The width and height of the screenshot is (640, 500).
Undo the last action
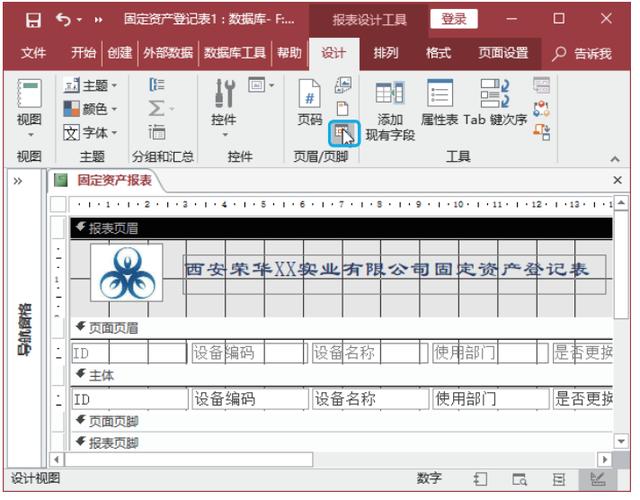[63, 19]
